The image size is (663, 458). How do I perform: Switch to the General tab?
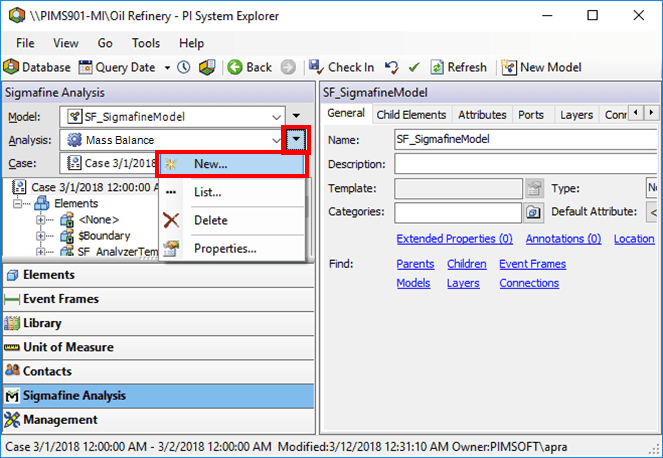(346, 113)
